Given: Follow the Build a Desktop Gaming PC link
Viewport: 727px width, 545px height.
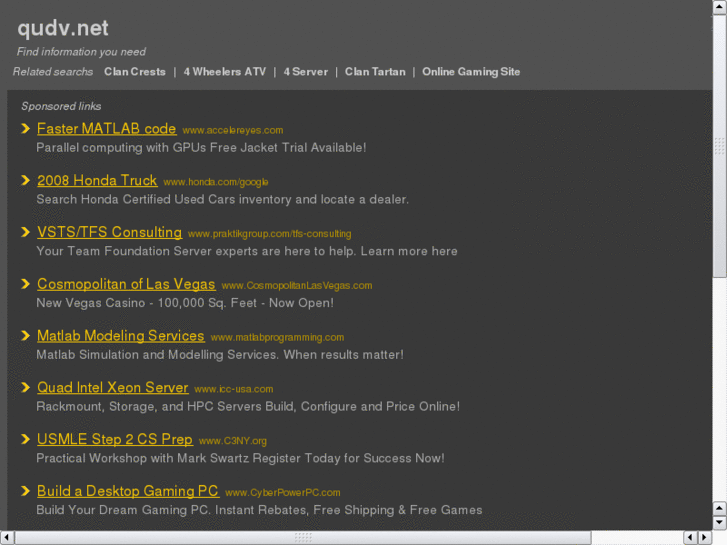Looking at the screenshot, I should pos(128,492).
